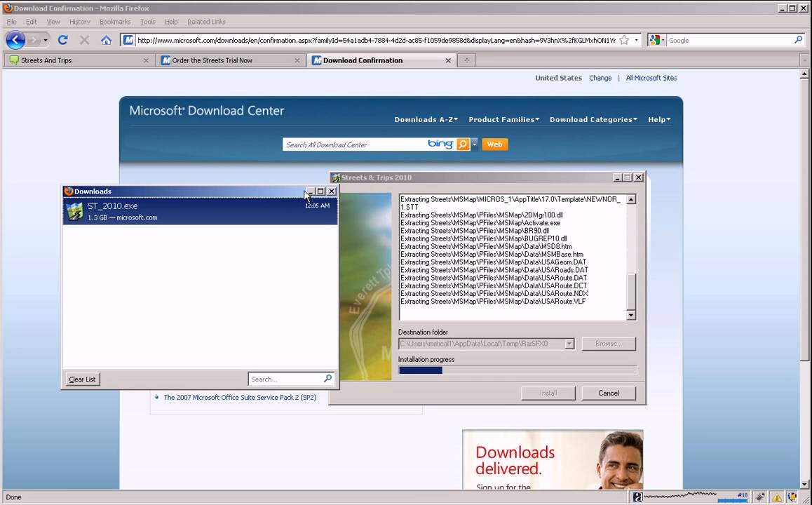
Task: Click the orange Web button
Action: (494, 144)
